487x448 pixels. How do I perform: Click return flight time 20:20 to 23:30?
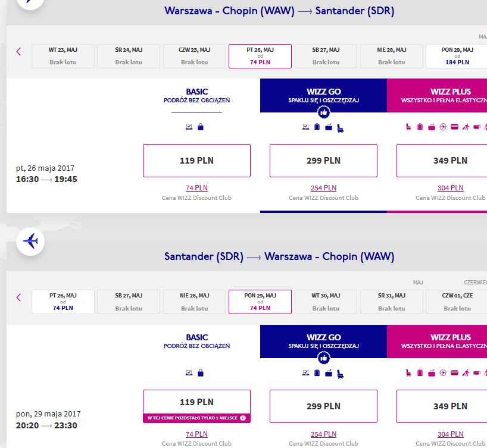[x=46, y=425]
